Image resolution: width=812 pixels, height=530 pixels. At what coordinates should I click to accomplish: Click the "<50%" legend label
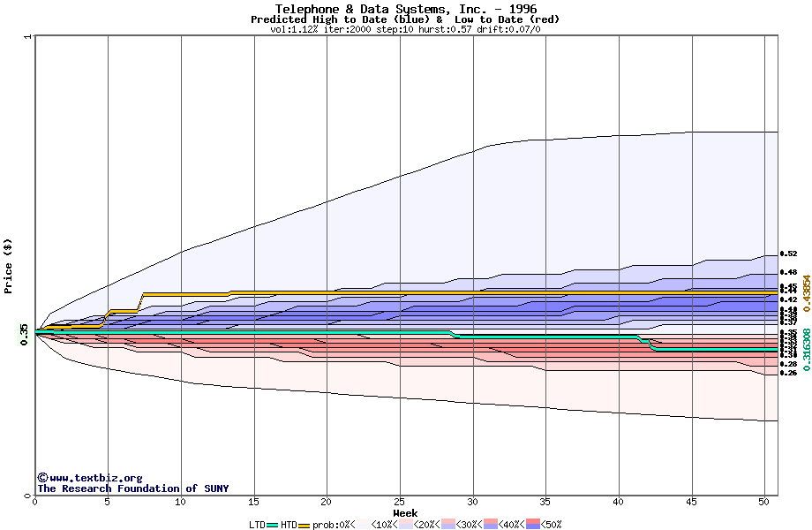click(551, 525)
